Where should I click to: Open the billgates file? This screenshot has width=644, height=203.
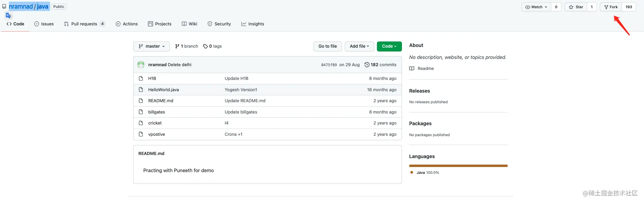tap(156, 112)
